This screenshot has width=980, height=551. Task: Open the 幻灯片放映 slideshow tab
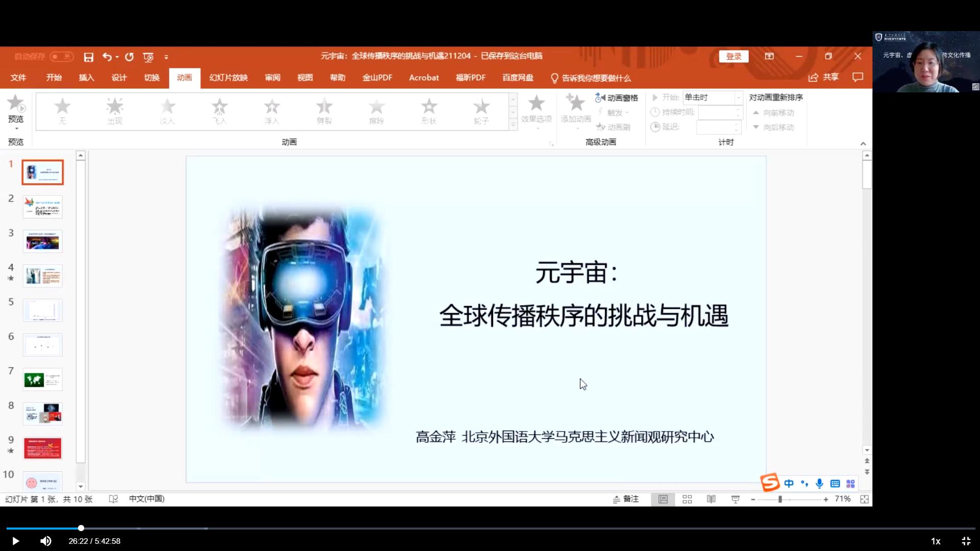pyautogui.click(x=228, y=78)
